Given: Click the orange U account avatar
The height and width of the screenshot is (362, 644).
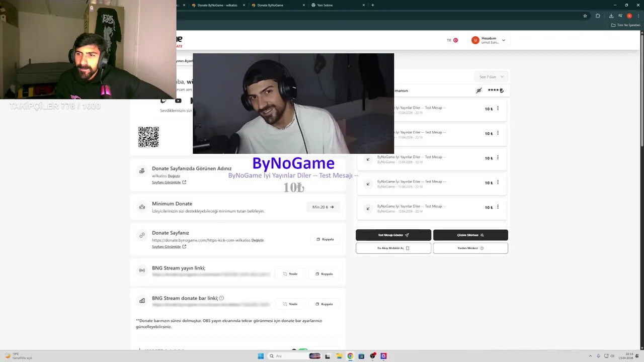Looking at the screenshot, I should [x=475, y=40].
